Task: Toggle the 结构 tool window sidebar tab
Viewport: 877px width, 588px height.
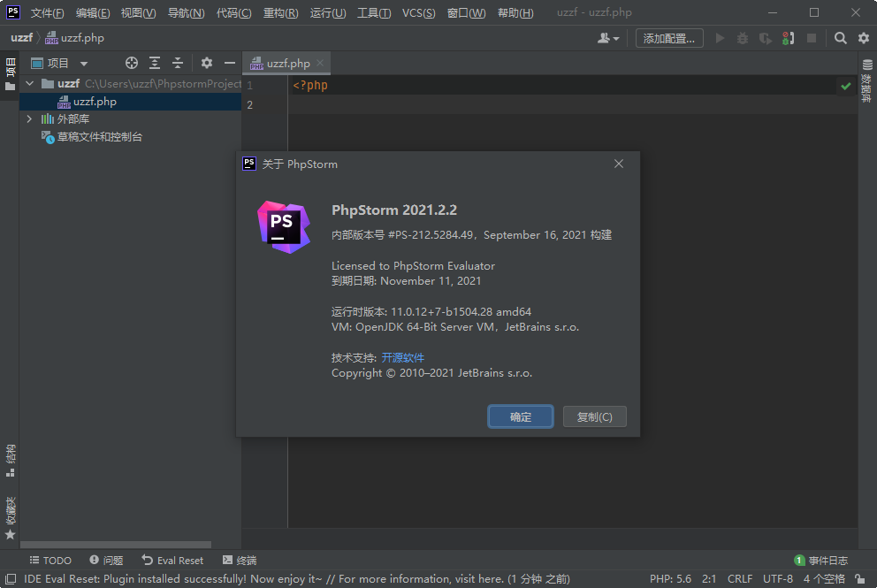Action: coord(10,461)
